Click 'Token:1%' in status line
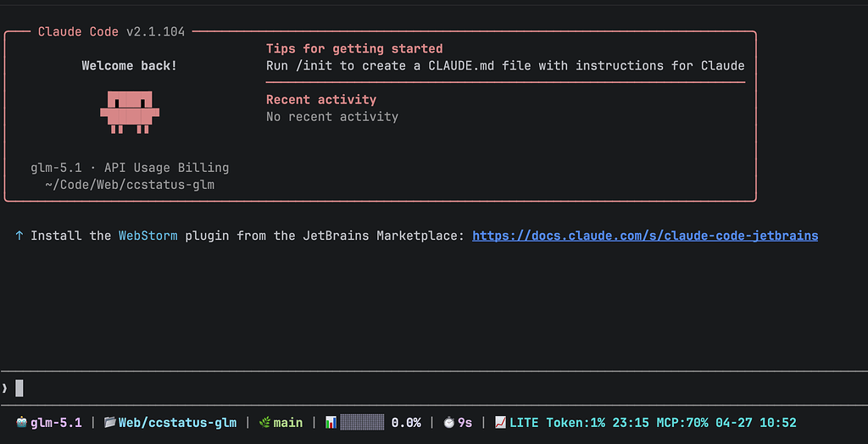The image size is (868, 444). (576, 423)
